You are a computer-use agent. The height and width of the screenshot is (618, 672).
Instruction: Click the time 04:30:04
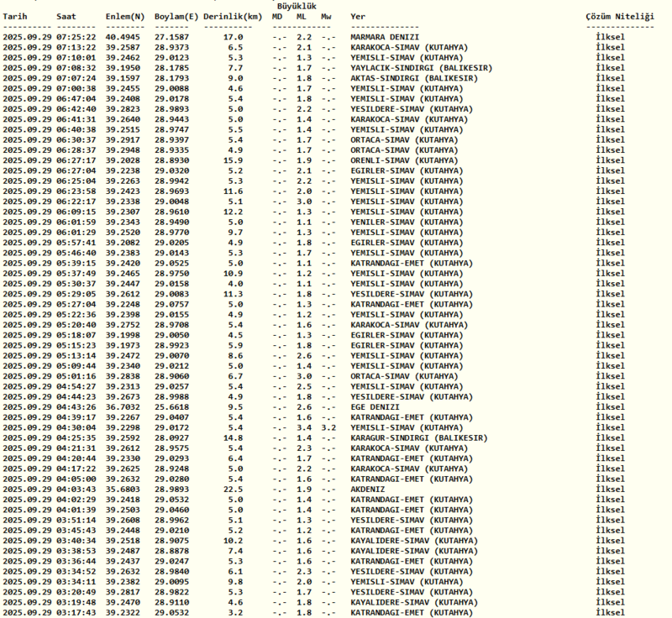point(76,428)
